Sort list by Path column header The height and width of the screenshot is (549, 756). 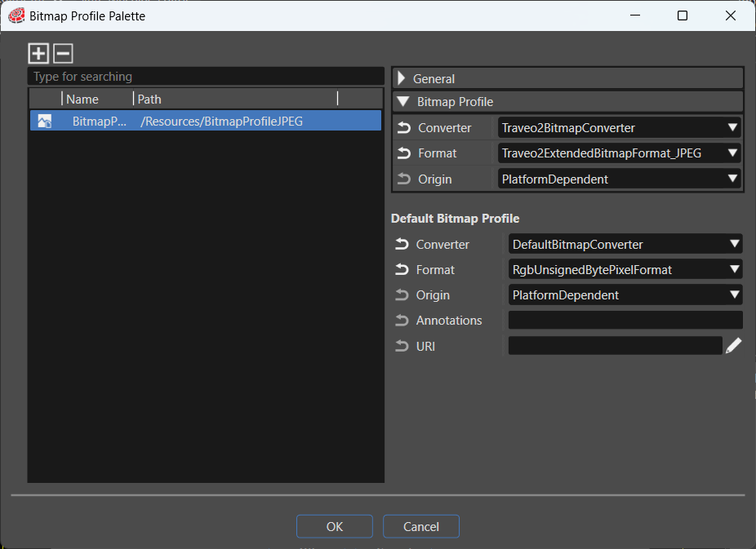149,100
